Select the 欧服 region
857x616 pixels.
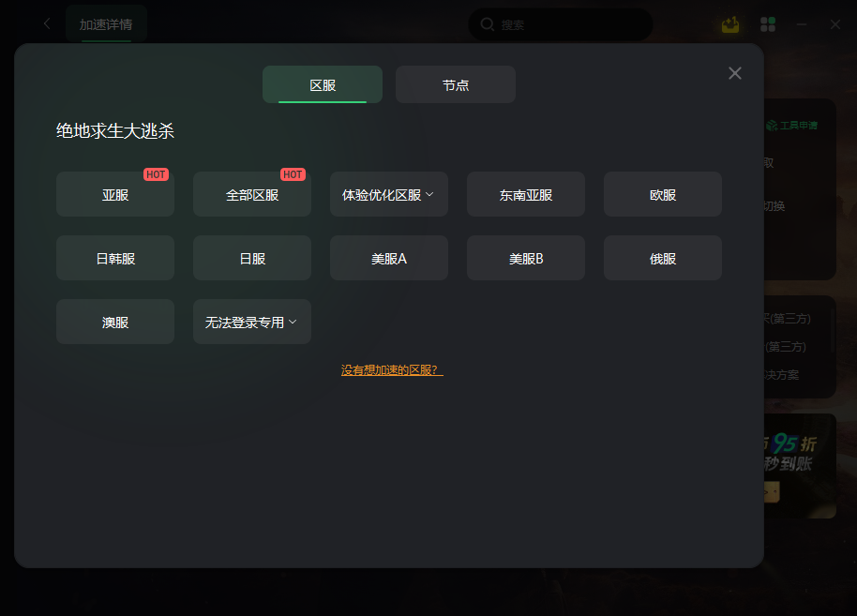pos(662,195)
